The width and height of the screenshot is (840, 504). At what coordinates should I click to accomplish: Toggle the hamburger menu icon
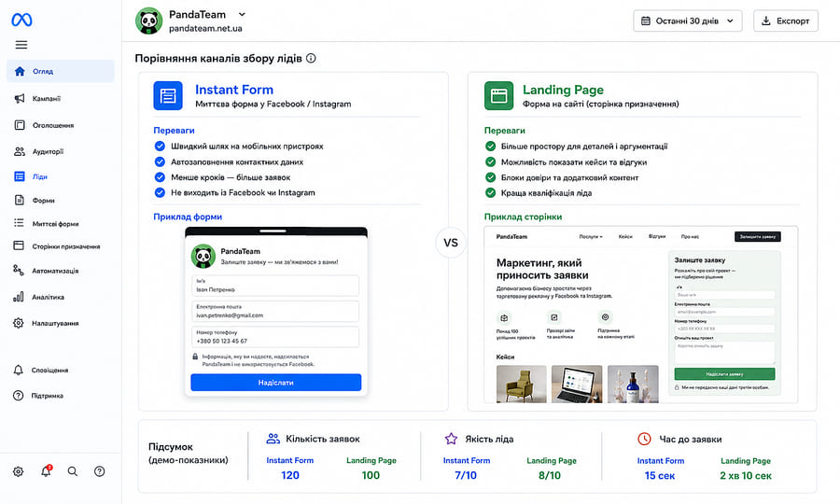(x=21, y=45)
